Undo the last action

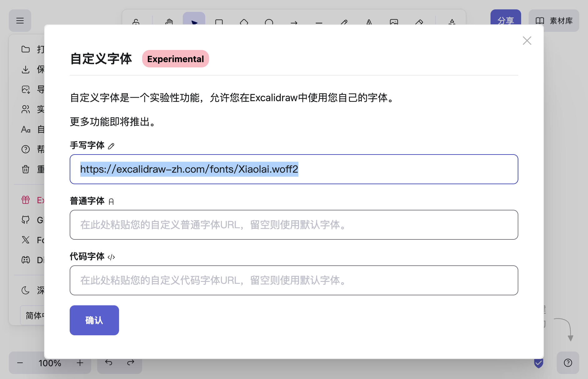pyautogui.click(x=108, y=363)
